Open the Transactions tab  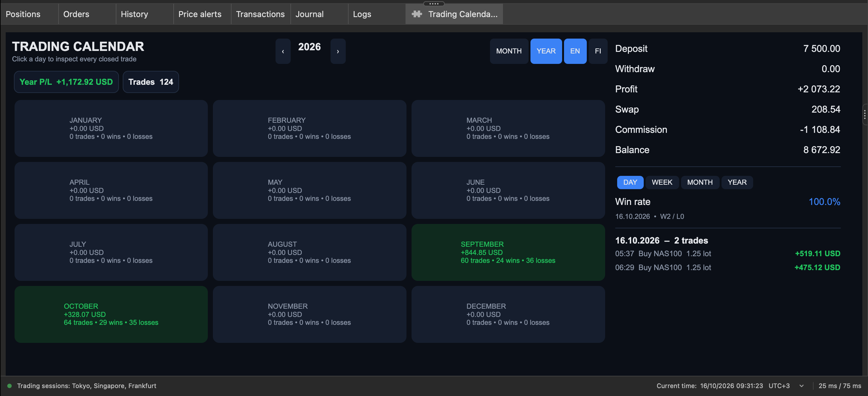click(260, 14)
